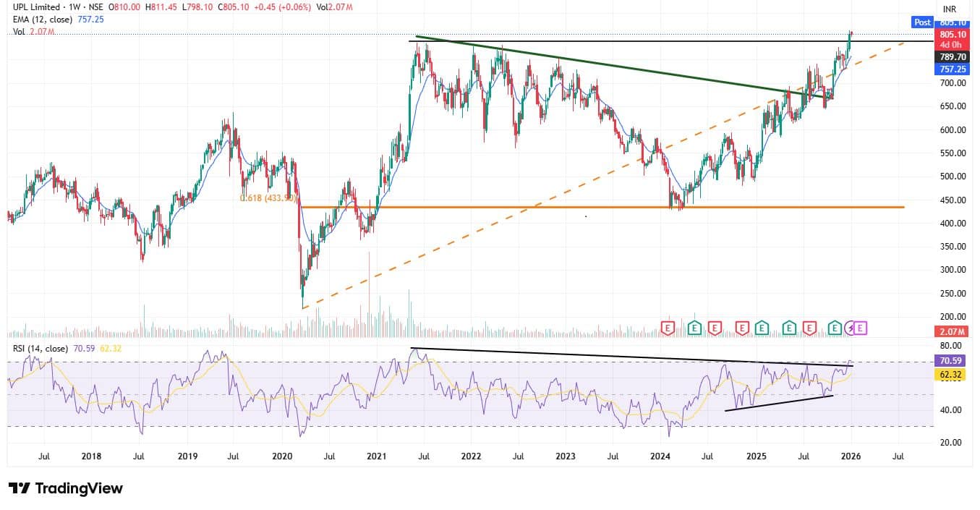980x510 pixels.
Task: Click the 2020 label on time axis
Action: pyautogui.click(x=282, y=456)
